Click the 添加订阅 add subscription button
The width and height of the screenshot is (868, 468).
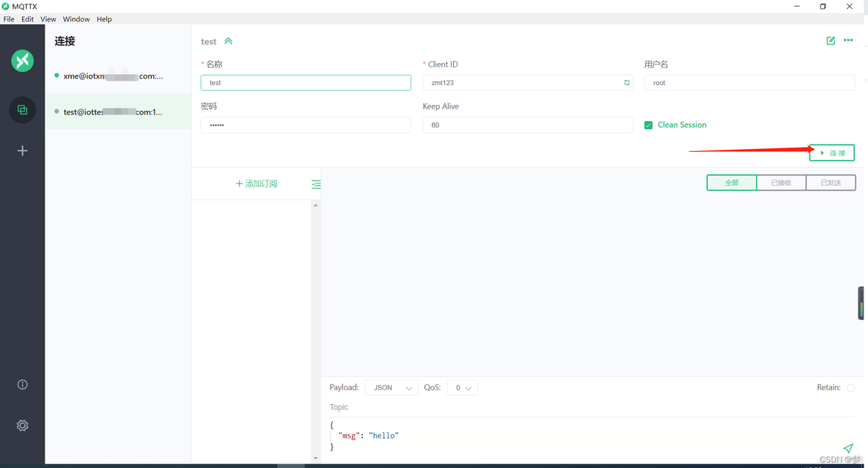(257, 183)
